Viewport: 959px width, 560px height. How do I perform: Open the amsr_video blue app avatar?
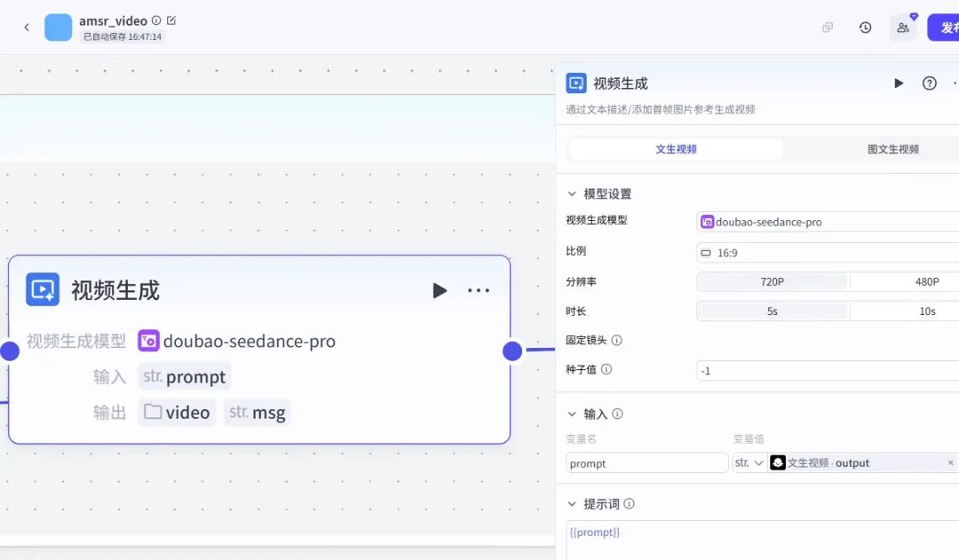58,28
